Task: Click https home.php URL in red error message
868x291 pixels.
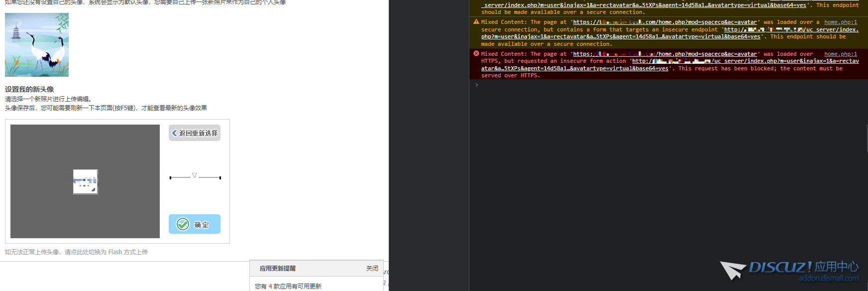Action: tap(665, 54)
